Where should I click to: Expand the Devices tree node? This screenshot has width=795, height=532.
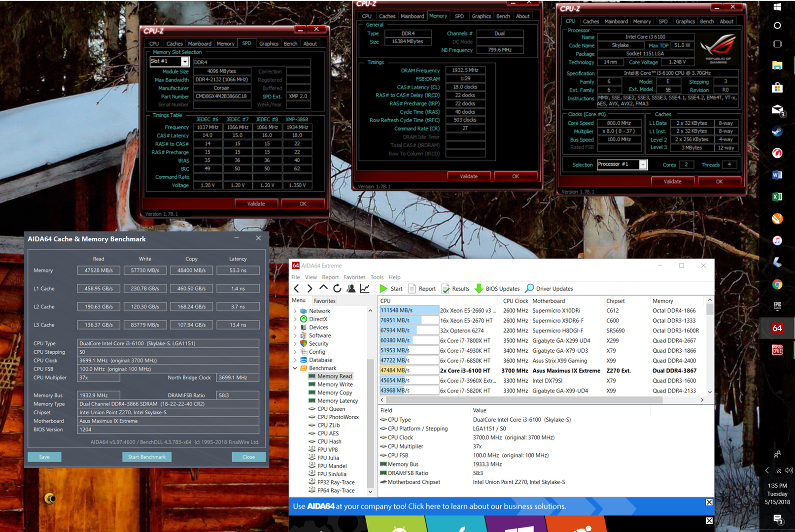point(295,328)
